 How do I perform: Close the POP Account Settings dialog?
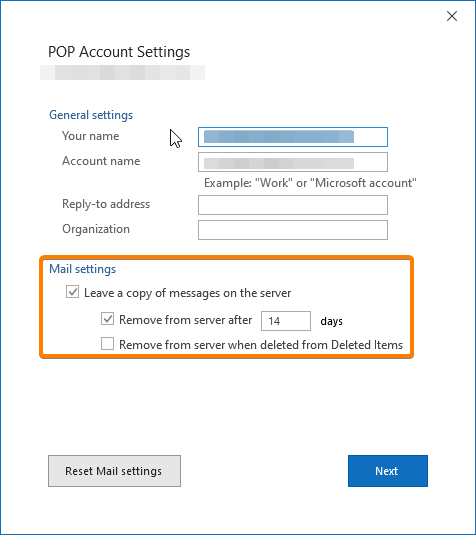coord(452,16)
